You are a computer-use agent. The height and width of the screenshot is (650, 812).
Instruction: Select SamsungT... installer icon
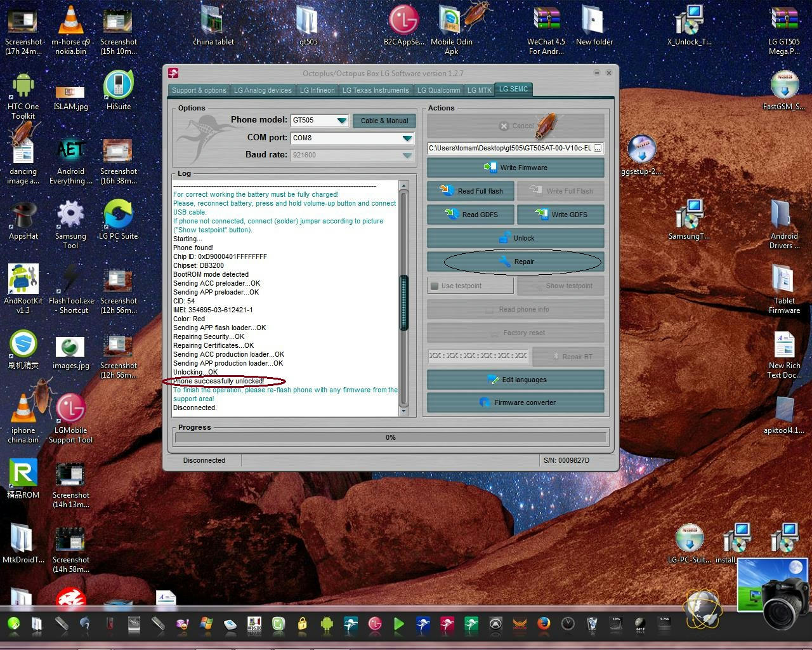690,220
